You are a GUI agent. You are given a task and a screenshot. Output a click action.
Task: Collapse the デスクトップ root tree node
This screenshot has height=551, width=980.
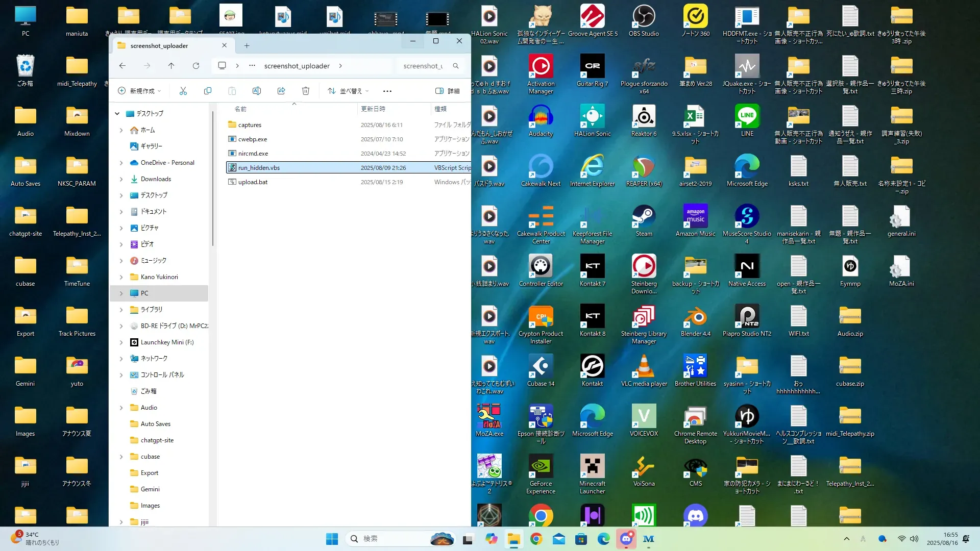tap(117, 113)
